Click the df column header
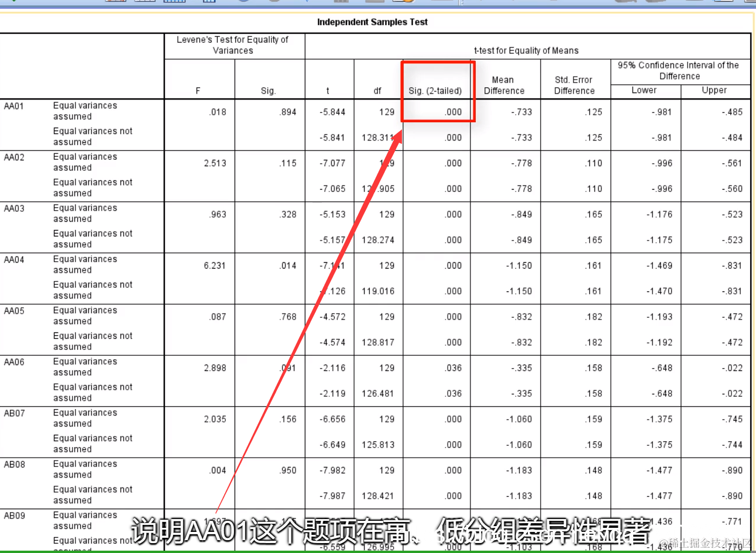Screen dimensions: 756x553 [377, 91]
